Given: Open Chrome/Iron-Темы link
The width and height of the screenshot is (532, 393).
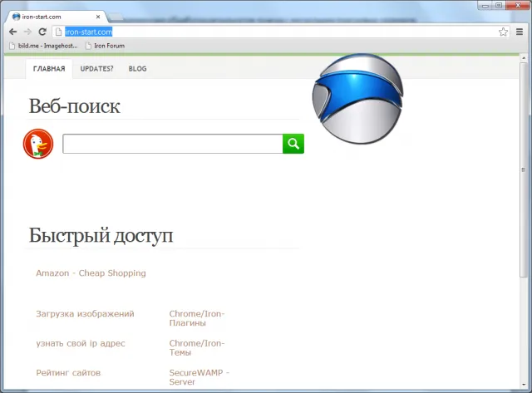Looking at the screenshot, I should [x=197, y=348].
